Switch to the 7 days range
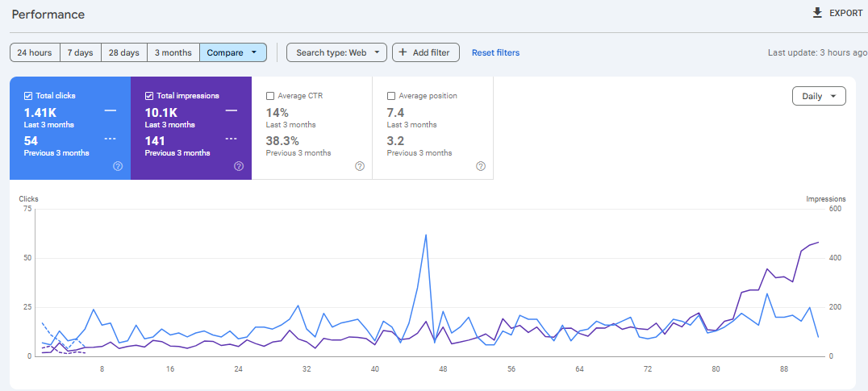Image resolution: width=868 pixels, height=391 pixels. 80,52
